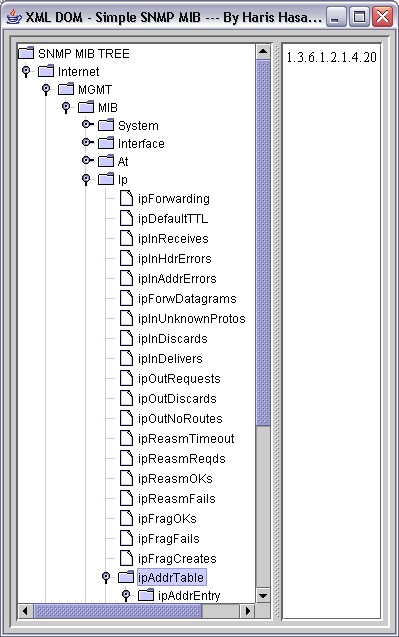Click the horizontal scrollbar right arrow

tap(247, 611)
